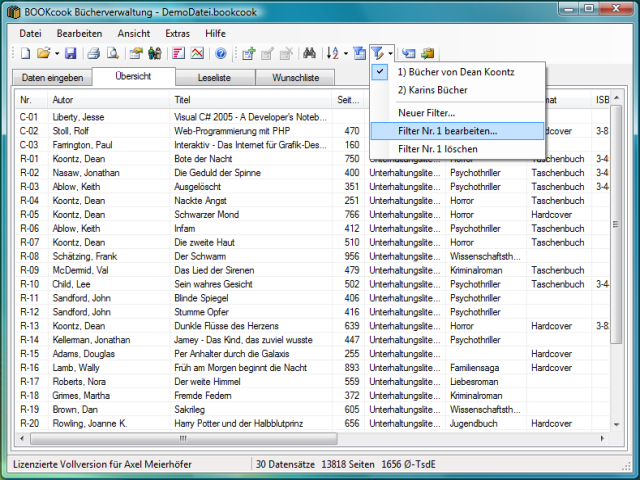Viewport: 640px width, 480px height.
Task: Click the printer icon in toolbar
Action: point(93,53)
